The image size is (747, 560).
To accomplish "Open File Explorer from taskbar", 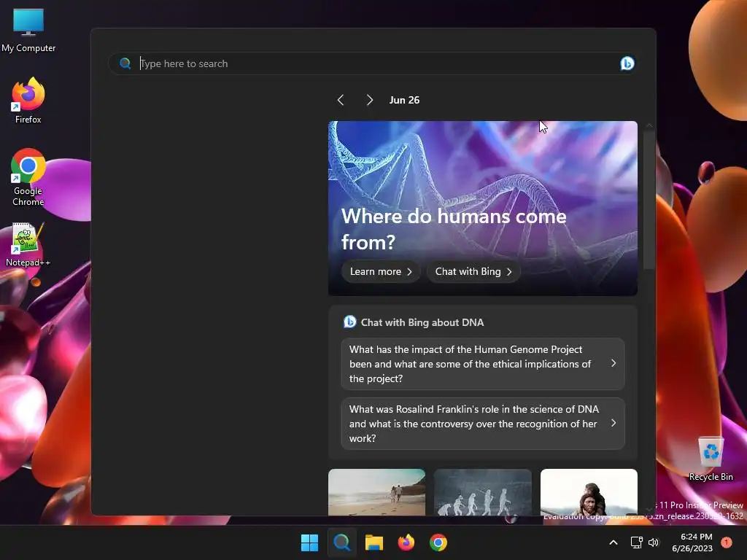I will [x=374, y=542].
